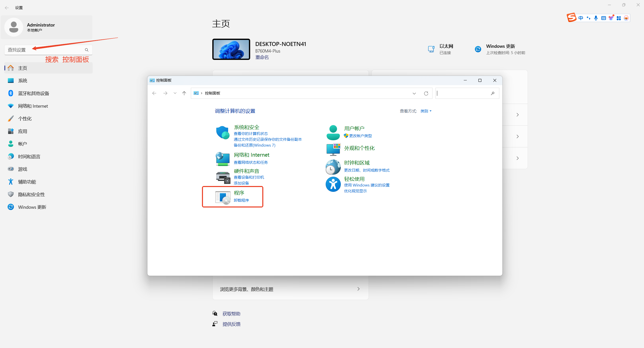
Task: Expand the address bar history dropdown
Action: tap(414, 94)
